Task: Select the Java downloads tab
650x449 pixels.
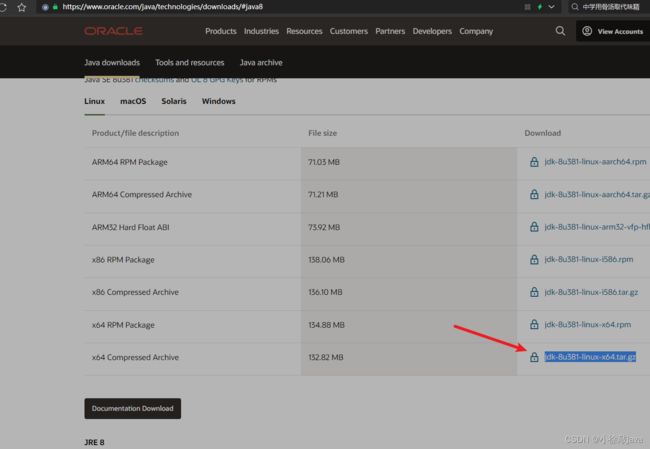Action: 112,63
